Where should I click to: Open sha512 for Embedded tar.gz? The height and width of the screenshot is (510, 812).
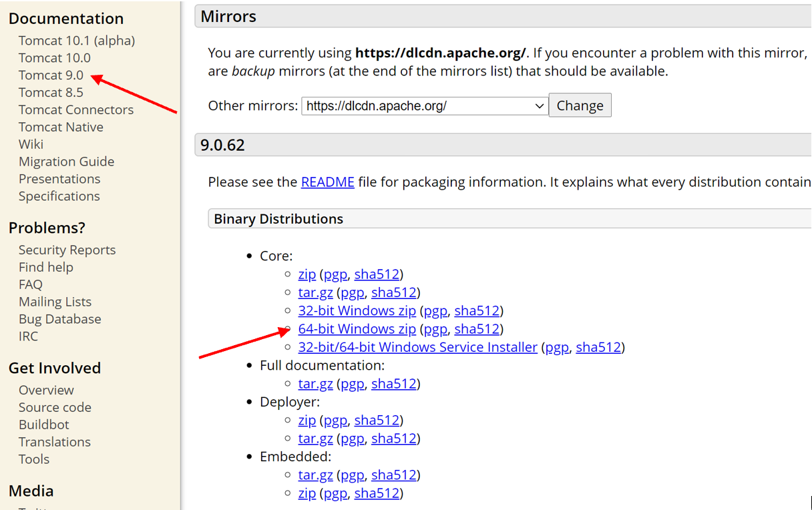tap(394, 475)
